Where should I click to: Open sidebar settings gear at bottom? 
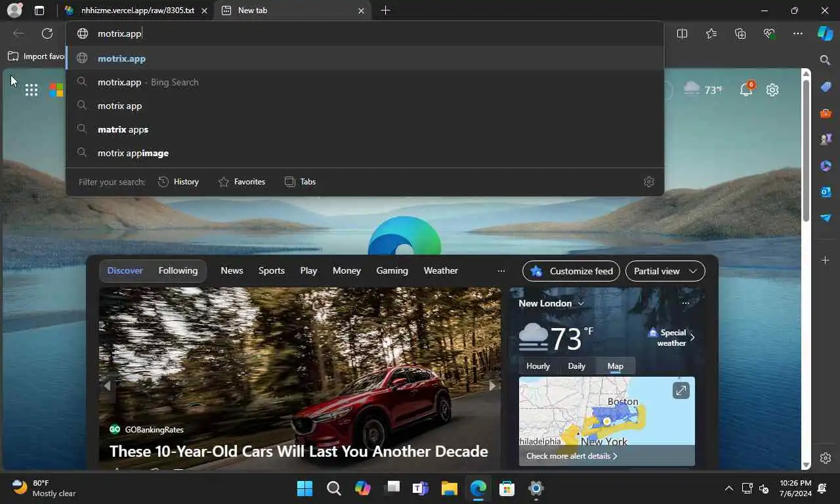(826, 458)
